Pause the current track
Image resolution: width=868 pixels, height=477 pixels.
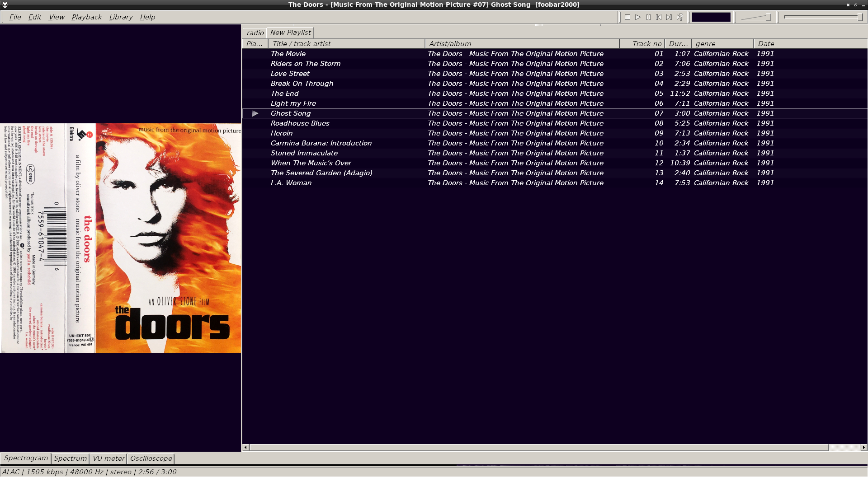648,17
